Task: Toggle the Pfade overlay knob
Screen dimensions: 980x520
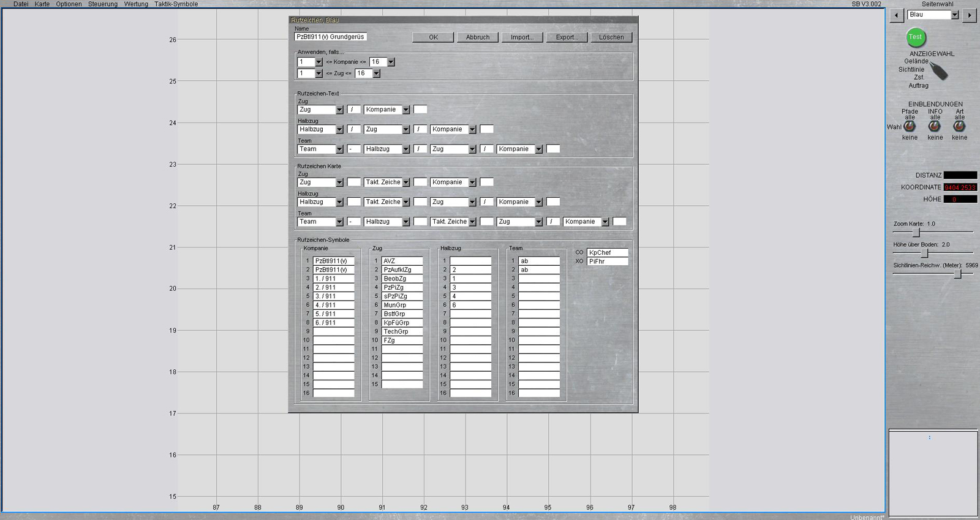Action: [910, 126]
